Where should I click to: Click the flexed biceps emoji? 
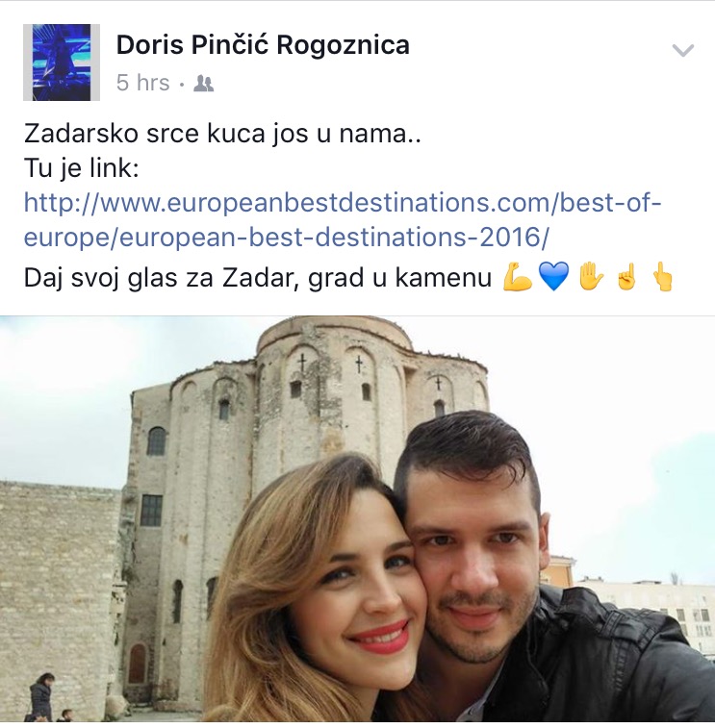tap(518, 277)
